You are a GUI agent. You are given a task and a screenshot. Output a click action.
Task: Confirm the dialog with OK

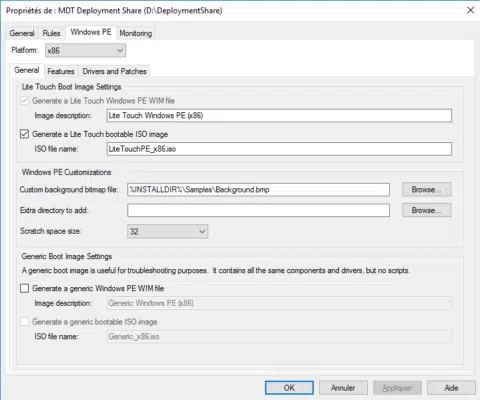(x=289, y=388)
